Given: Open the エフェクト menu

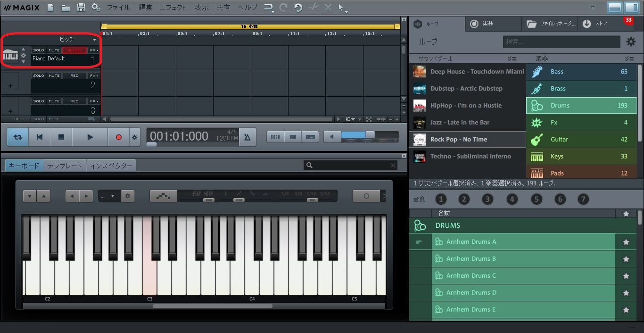Looking at the screenshot, I should tap(173, 8).
